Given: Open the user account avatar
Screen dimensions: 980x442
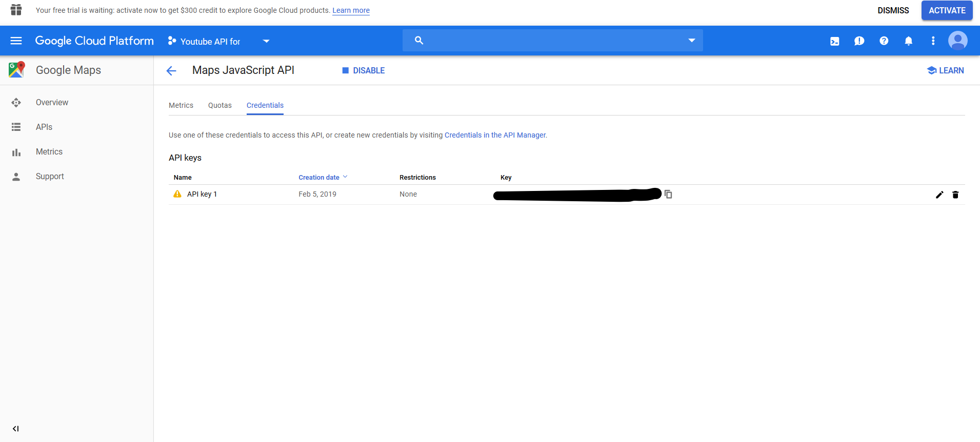Looking at the screenshot, I should tap(957, 41).
